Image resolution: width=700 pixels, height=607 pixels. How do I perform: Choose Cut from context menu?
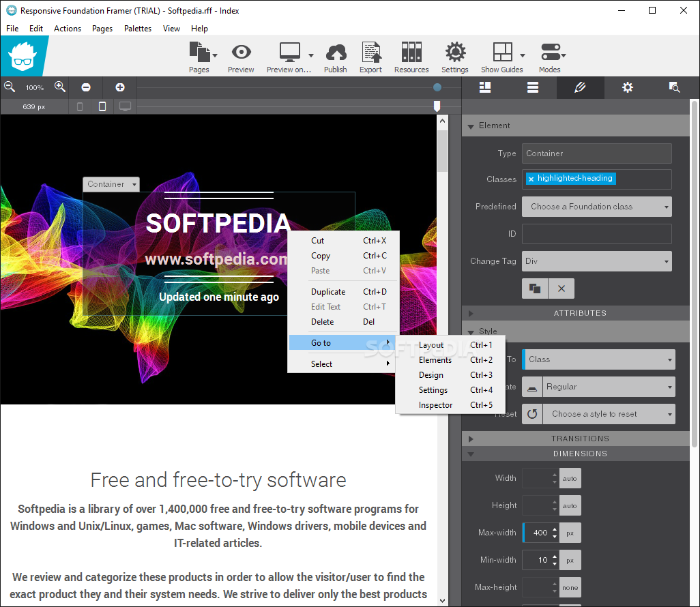343,241
